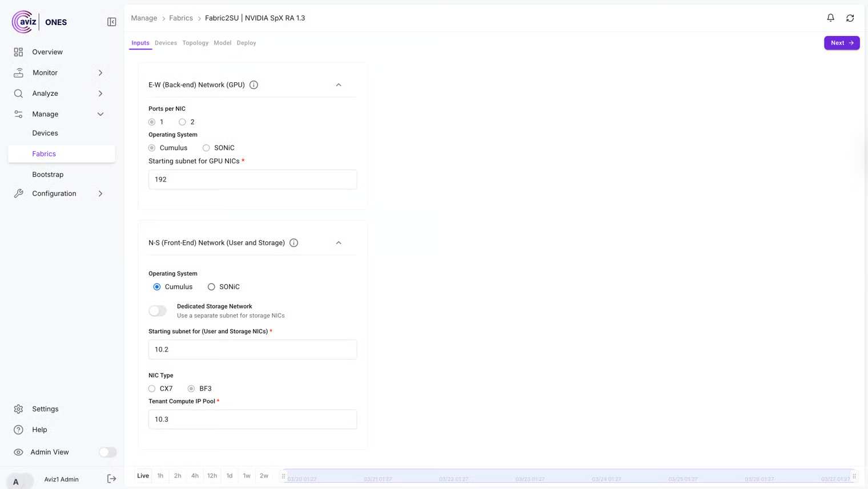Switch to the Topology tab
Image resolution: width=868 pixels, height=489 pixels.
tap(195, 43)
